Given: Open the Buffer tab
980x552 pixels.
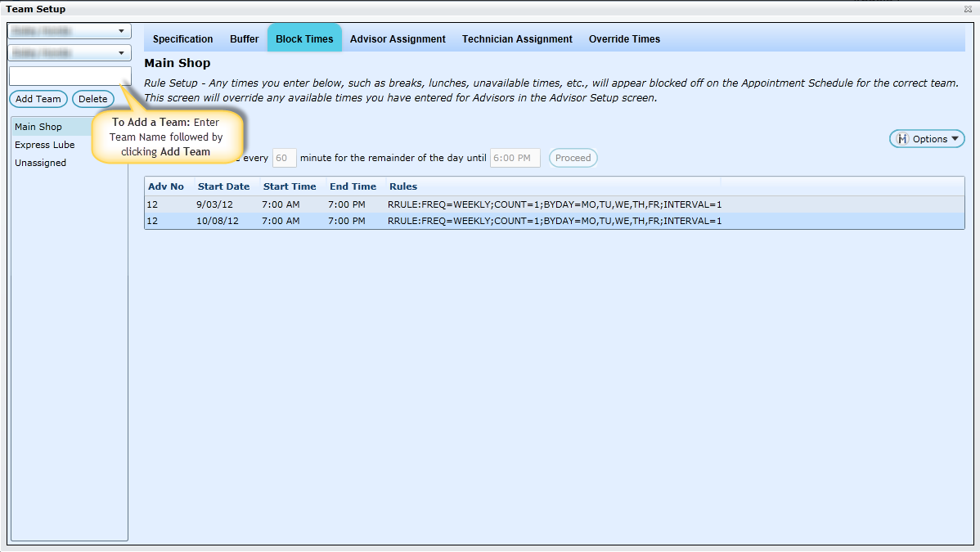Looking at the screenshot, I should pos(244,39).
